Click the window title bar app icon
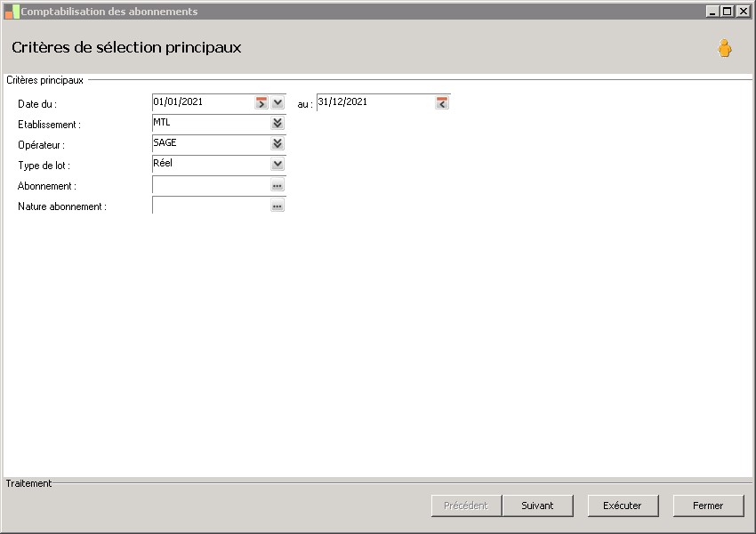Screen dimensions: 756x534 [12, 12]
